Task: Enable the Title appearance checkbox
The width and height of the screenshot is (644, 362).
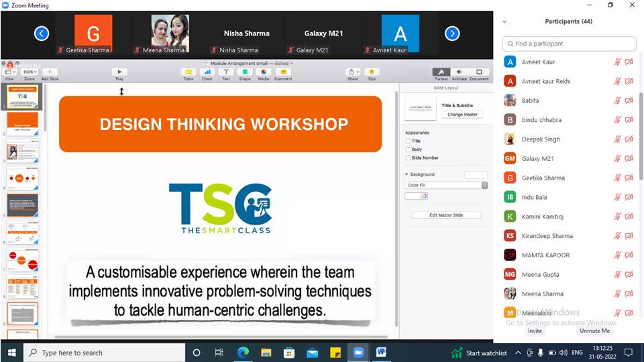Action: pos(409,141)
